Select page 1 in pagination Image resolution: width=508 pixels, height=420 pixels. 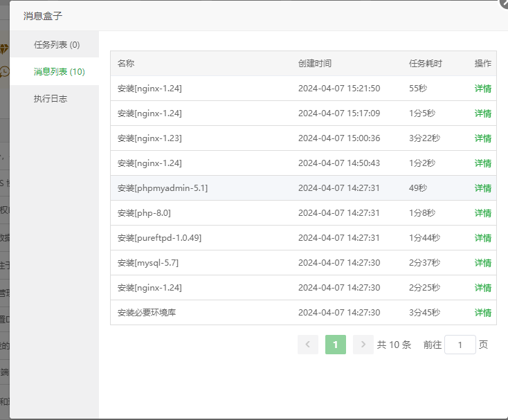coord(335,345)
